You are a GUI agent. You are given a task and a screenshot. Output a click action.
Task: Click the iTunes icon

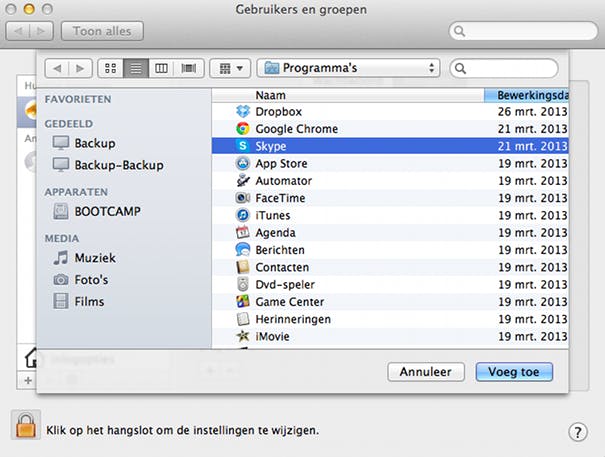tap(243, 215)
